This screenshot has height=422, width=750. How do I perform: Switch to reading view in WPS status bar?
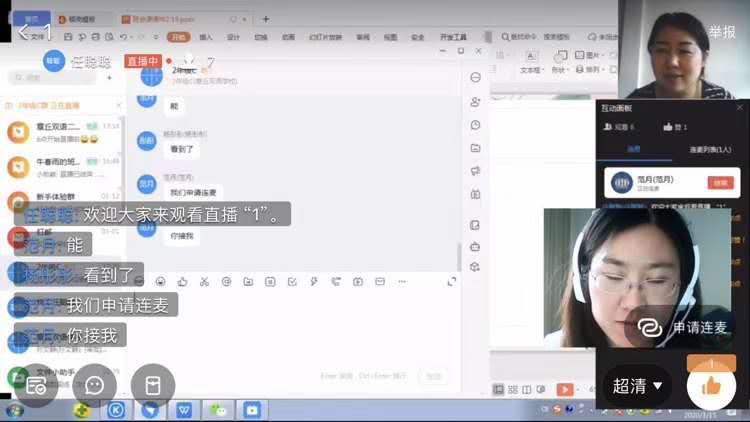pyautogui.click(x=527, y=389)
